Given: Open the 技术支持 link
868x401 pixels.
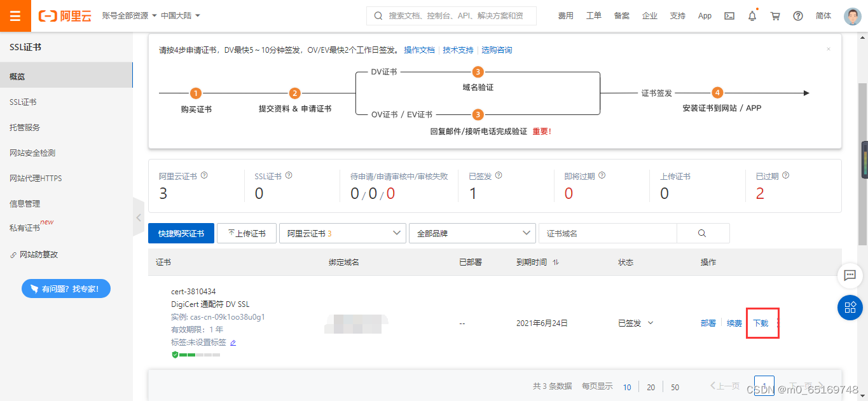Looking at the screenshot, I should click(x=458, y=50).
